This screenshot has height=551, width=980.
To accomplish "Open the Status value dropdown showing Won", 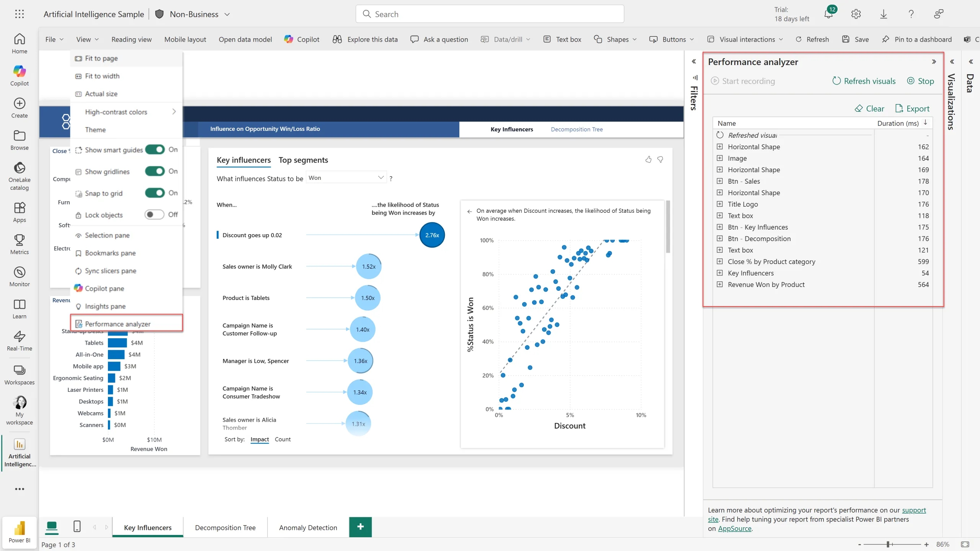I will tap(346, 178).
